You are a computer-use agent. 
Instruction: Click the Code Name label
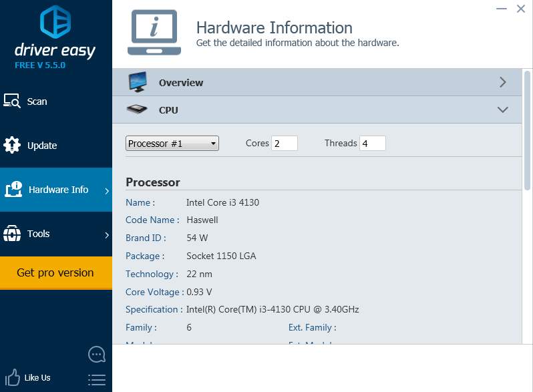(x=152, y=220)
